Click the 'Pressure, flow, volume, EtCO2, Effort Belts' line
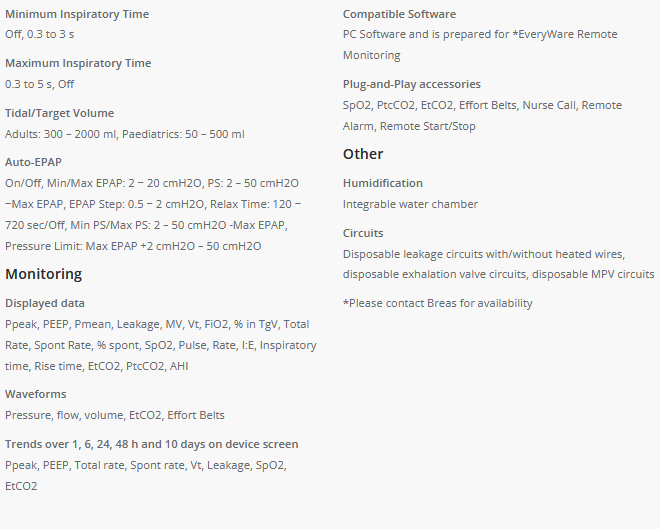This screenshot has height=529, width=660. tap(115, 415)
